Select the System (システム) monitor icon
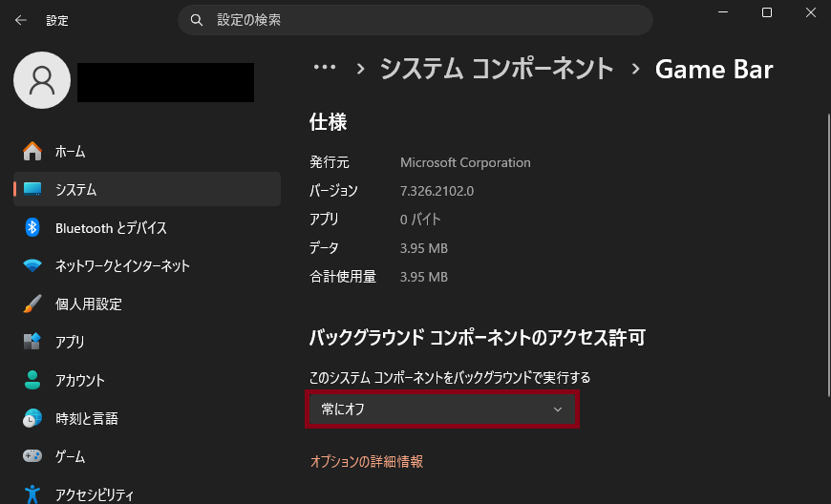Screen dimensions: 831x504 click(32, 189)
